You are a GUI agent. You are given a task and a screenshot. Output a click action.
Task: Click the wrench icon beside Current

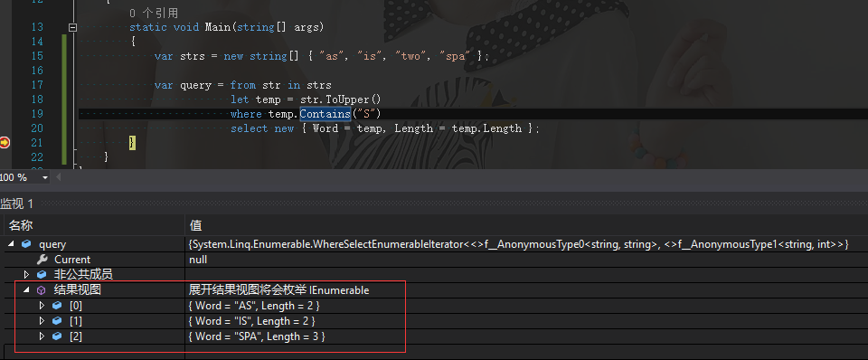[x=42, y=260]
